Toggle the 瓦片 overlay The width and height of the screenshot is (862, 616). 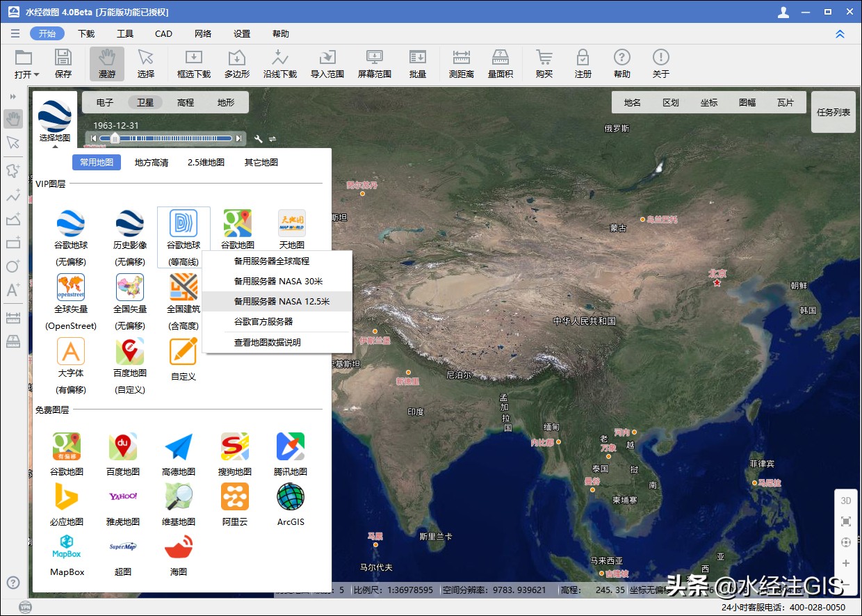point(786,102)
